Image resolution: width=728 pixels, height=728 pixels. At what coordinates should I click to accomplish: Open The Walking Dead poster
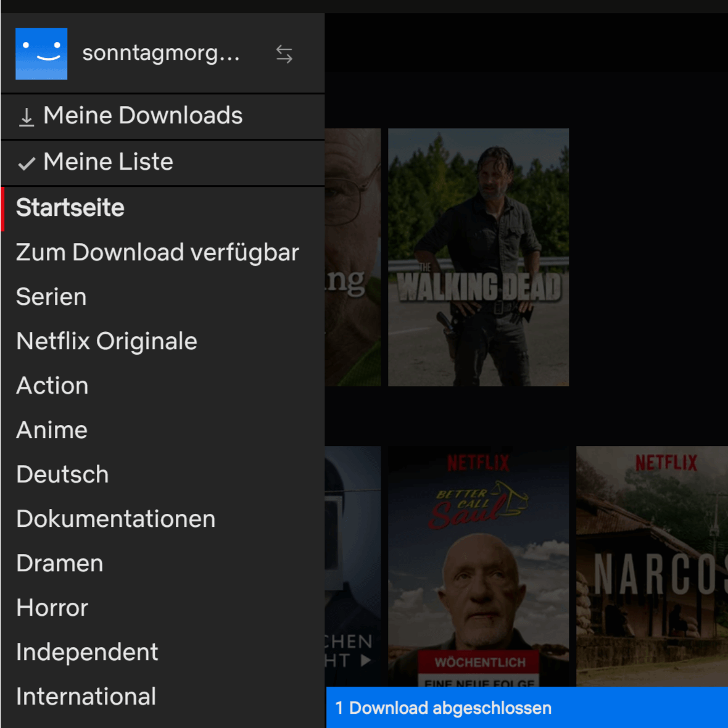click(478, 257)
